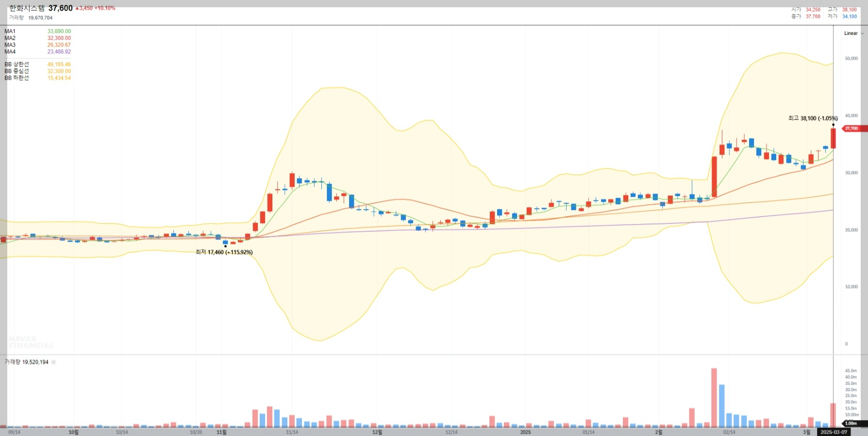This screenshot has width=868, height=436.
Task: Click the 시가 value 34,250
Action: click(813, 10)
